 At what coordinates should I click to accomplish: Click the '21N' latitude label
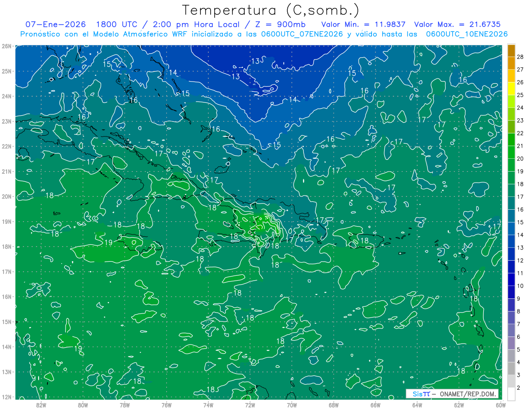7,171
